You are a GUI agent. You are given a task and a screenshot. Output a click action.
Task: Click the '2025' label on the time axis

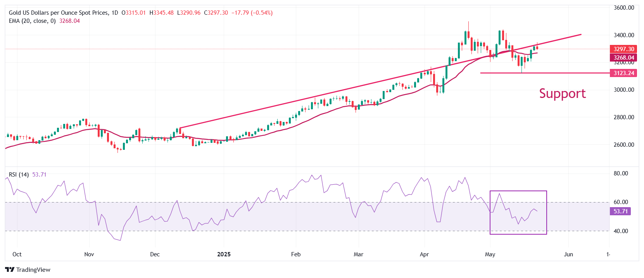pyautogui.click(x=224, y=254)
